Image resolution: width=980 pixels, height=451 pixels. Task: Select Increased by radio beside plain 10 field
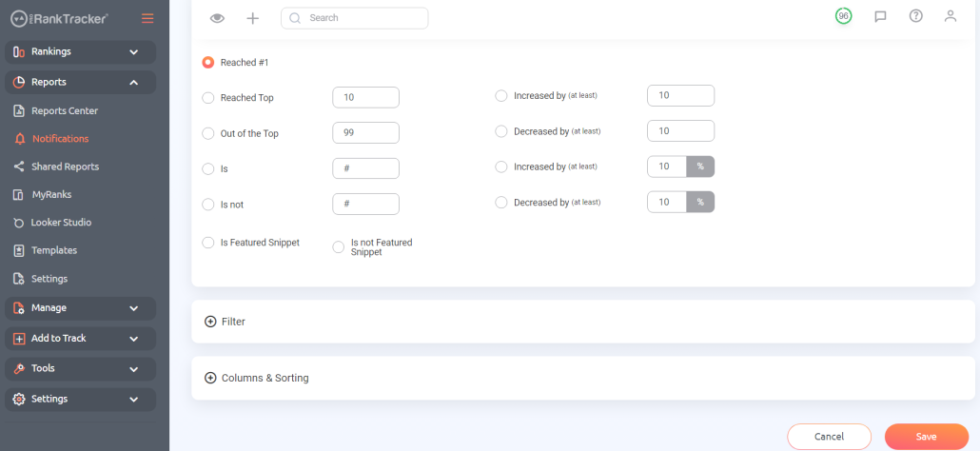coord(500,96)
